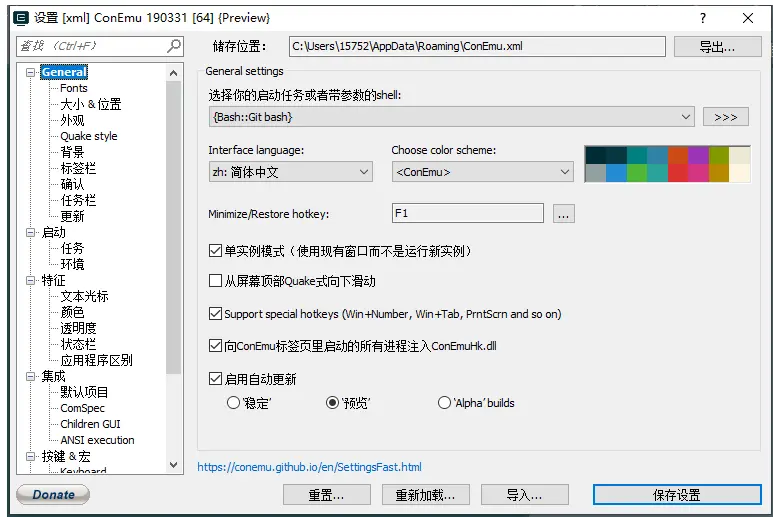The height and width of the screenshot is (517, 773).
Task: Open the SettingsFast.html help link
Action: coord(309,467)
